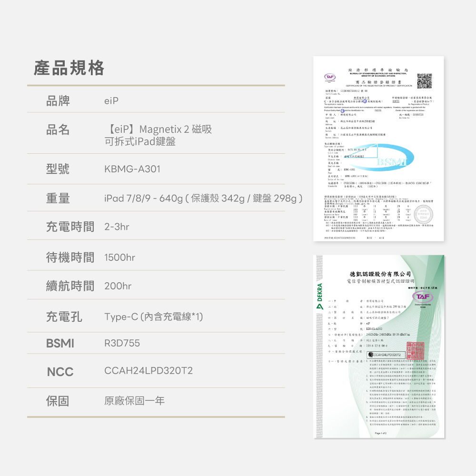Select the NCC label
This screenshot has height=476, width=476.
click(60, 372)
